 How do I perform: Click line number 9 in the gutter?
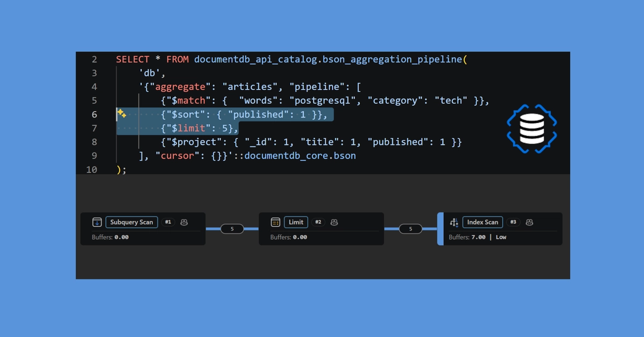pos(94,156)
